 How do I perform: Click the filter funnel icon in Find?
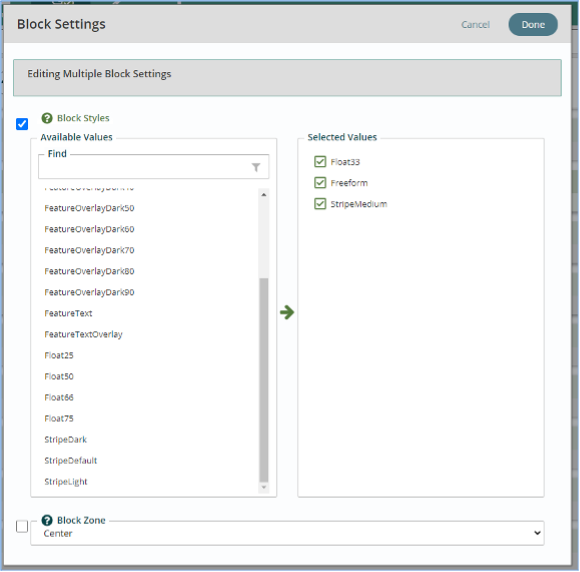coord(256,167)
